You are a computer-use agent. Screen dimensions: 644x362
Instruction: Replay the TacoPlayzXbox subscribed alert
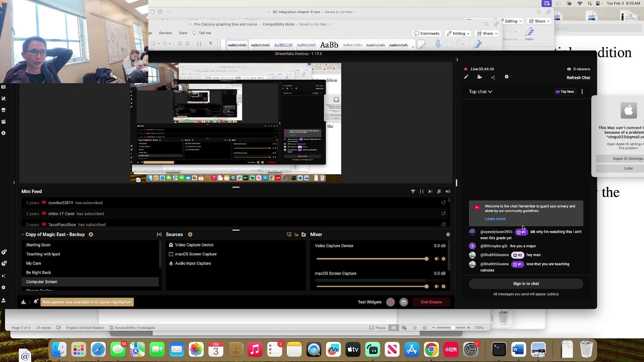tap(443, 224)
